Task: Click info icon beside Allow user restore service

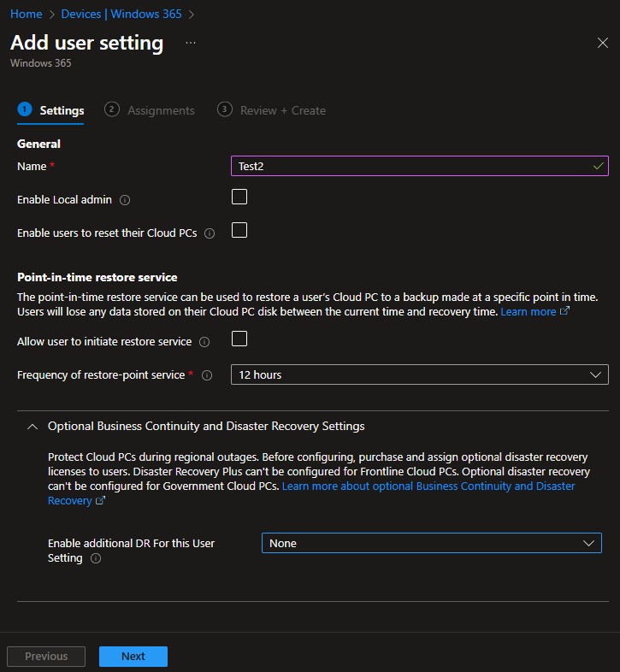Action: click(x=204, y=342)
